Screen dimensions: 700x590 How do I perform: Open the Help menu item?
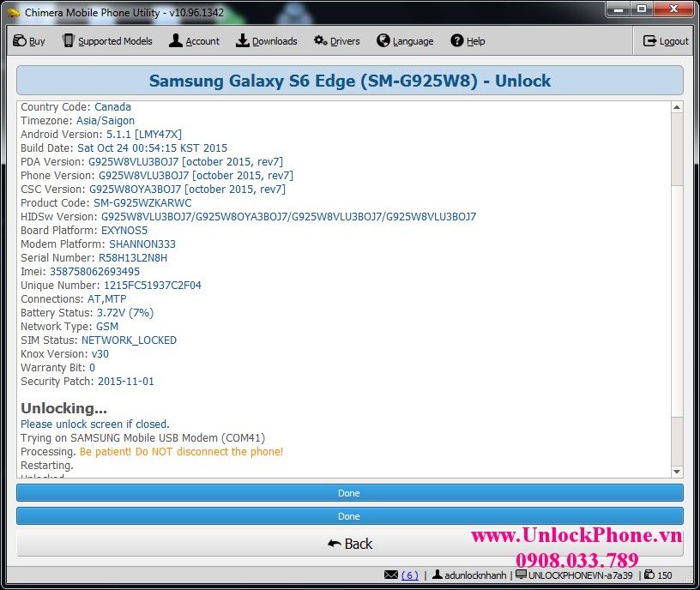click(x=468, y=41)
